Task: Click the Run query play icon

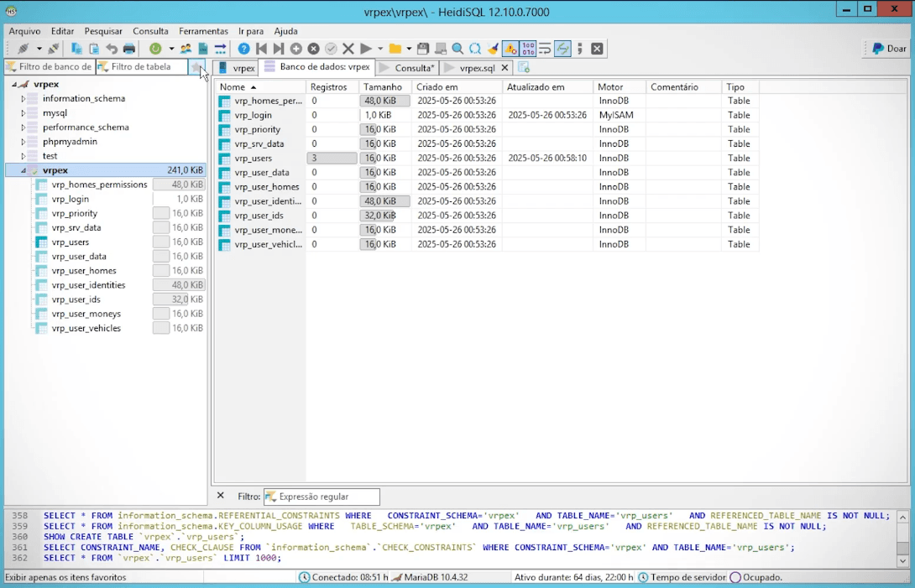Action: [366, 49]
